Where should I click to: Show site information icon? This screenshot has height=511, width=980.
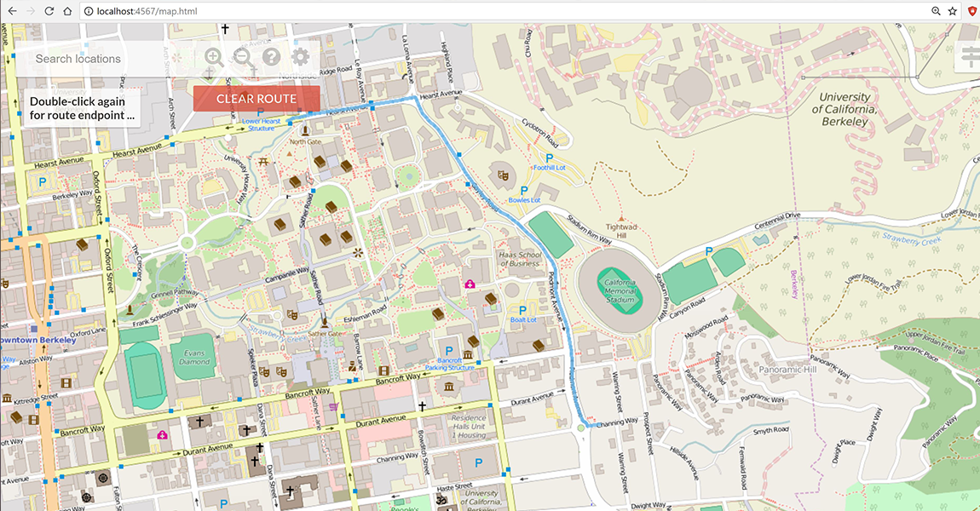point(89,11)
